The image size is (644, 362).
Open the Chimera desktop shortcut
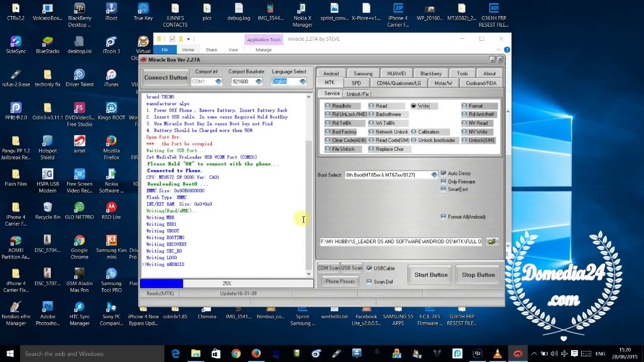coord(207,313)
